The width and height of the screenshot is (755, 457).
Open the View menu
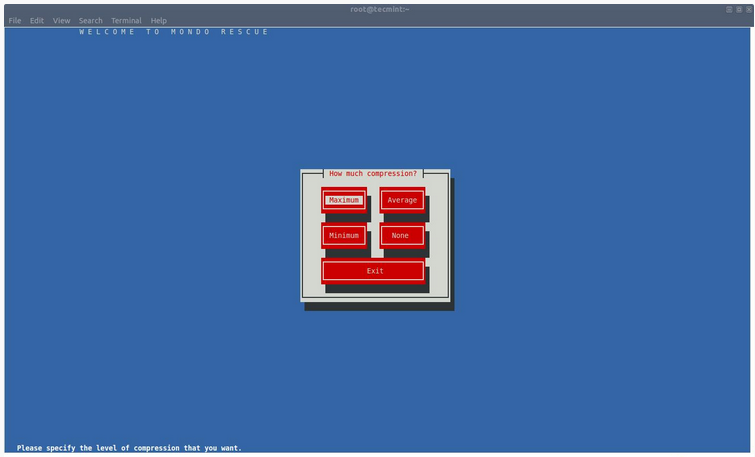pos(62,20)
